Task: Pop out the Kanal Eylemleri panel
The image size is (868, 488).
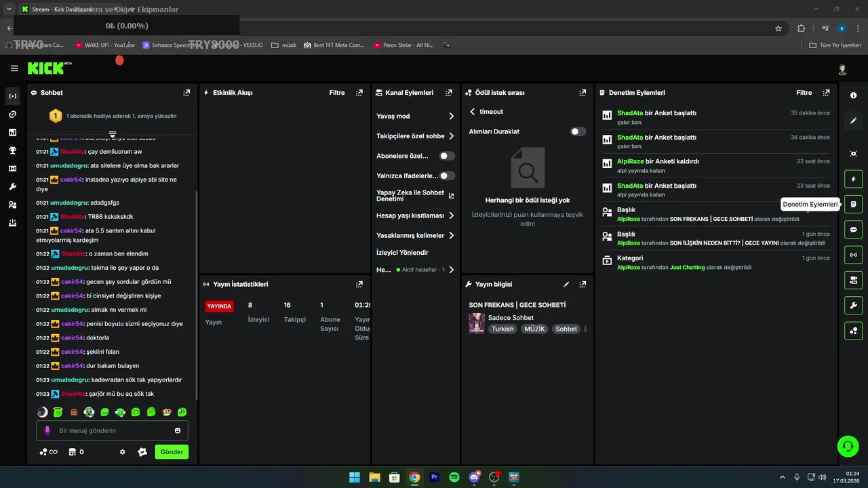Action: [448, 93]
